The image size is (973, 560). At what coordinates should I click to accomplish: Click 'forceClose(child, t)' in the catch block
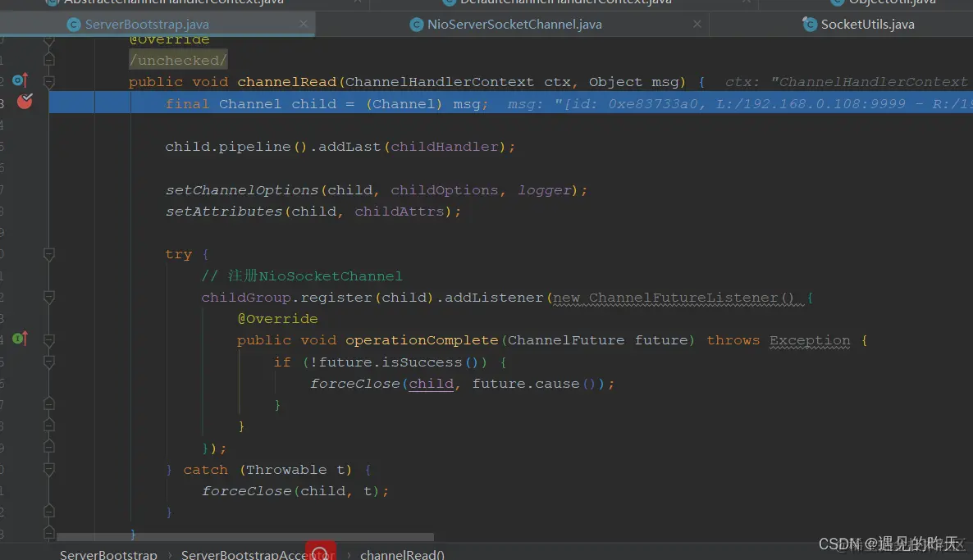pyautogui.click(x=290, y=491)
